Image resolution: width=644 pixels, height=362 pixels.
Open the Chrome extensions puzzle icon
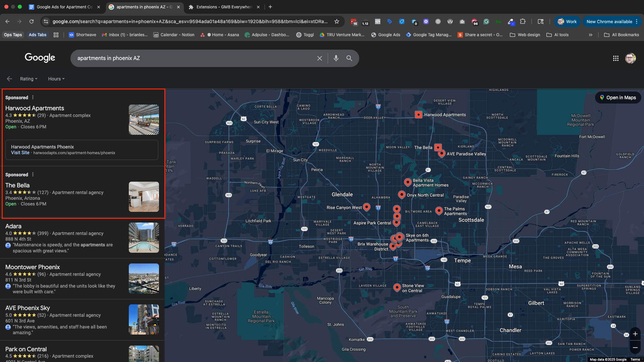point(523,21)
